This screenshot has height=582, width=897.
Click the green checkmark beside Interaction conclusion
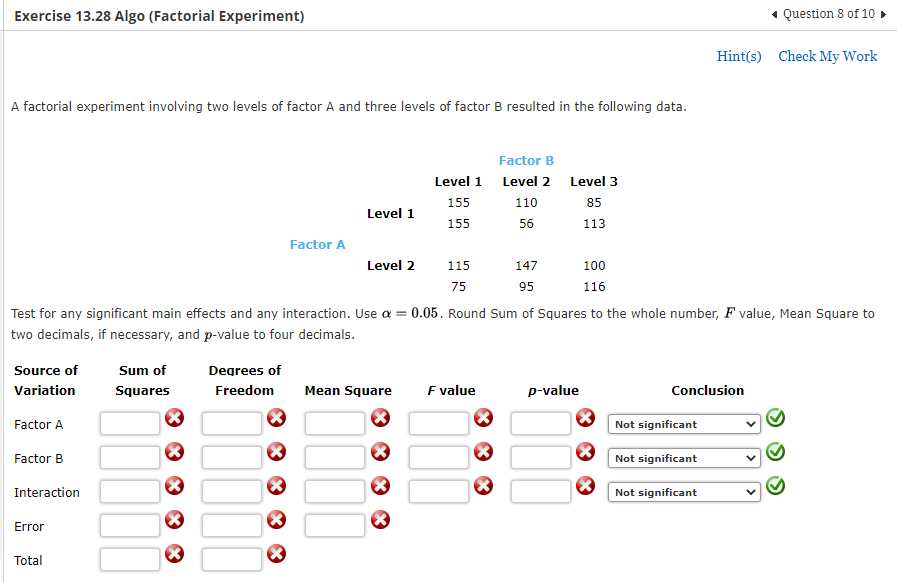[x=775, y=487]
